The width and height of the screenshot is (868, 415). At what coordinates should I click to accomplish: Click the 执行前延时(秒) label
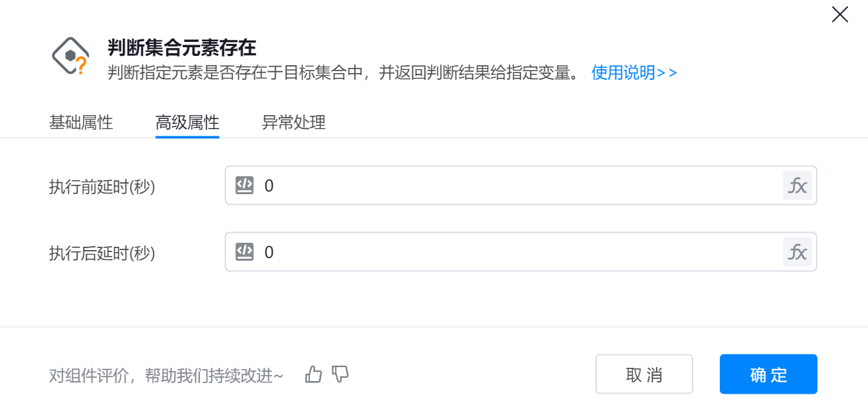pyautogui.click(x=102, y=187)
